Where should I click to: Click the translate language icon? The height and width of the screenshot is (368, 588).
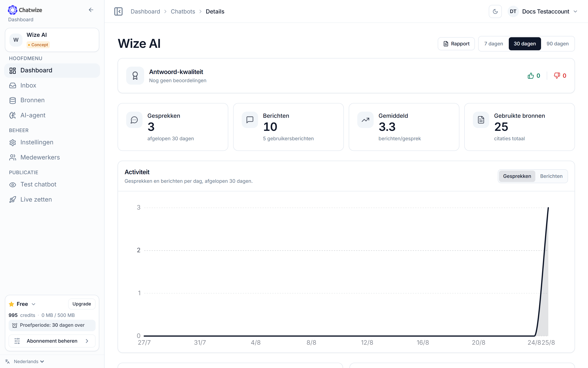tap(7, 361)
